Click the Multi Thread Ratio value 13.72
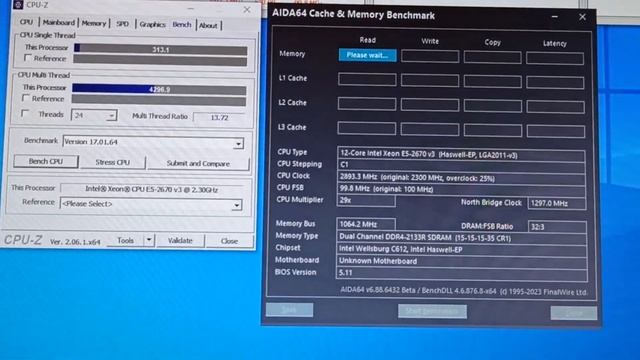Image resolution: width=640 pixels, height=360 pixels. [219, 118]
